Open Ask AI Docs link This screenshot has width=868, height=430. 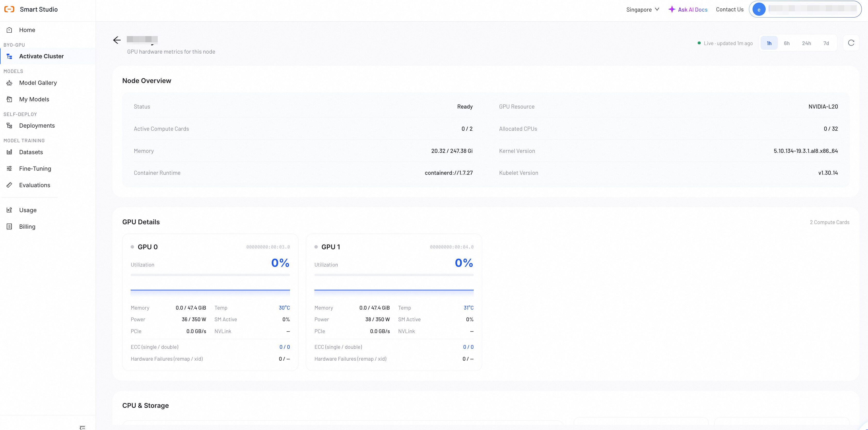click(692, 10)
